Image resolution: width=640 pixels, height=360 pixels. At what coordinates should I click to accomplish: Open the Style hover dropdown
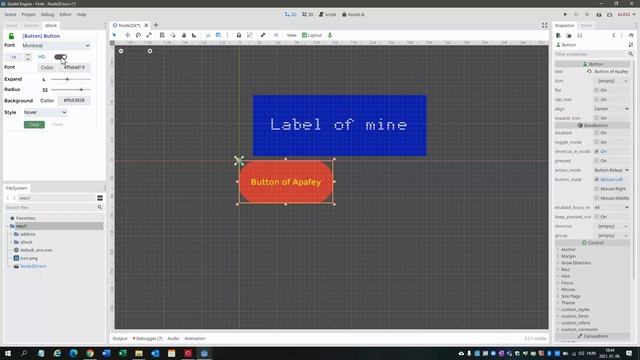[x=45, y=112]
